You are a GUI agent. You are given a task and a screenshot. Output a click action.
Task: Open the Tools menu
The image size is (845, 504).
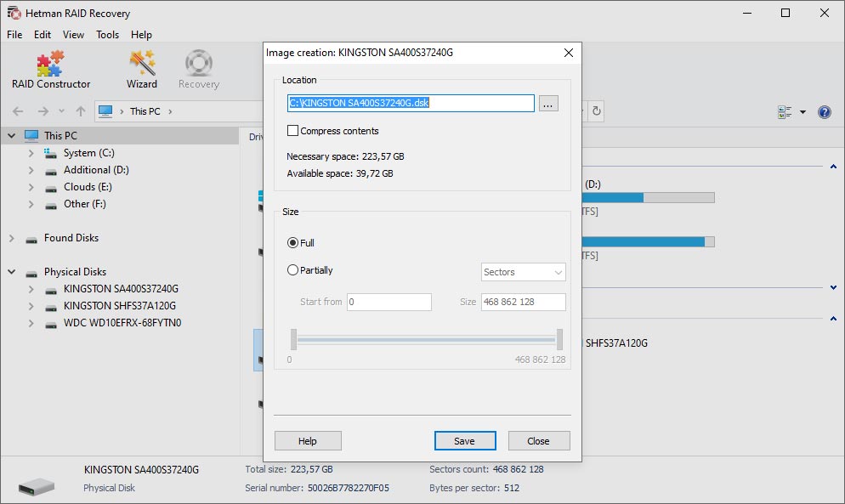pos(107,35)
